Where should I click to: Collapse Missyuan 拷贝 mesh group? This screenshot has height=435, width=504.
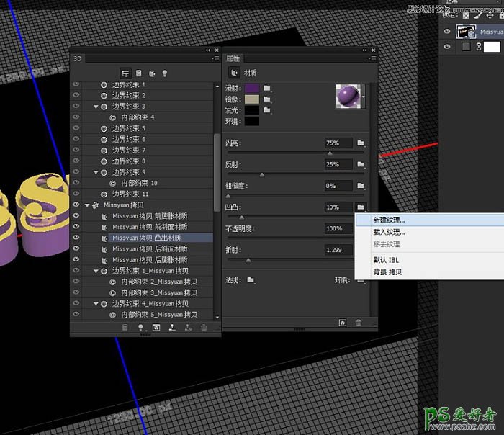[87, 205]
